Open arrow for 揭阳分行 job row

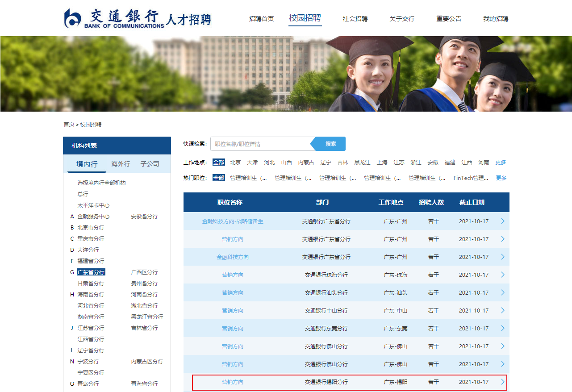[x=503, y=382]
